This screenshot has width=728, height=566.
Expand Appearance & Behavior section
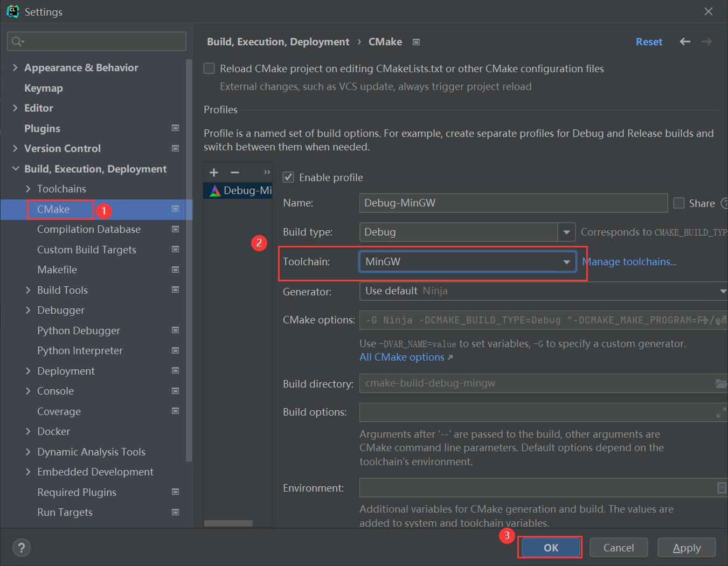[x=15, y=67]
